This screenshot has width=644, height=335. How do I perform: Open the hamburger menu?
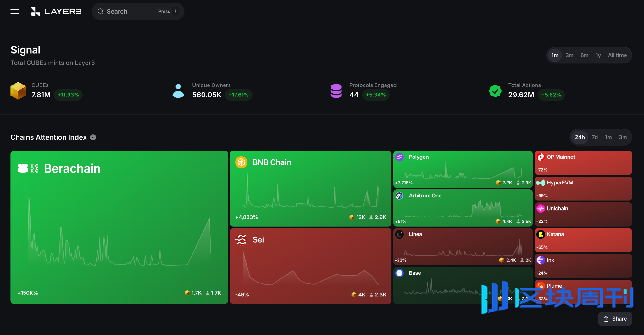click(x=15, y=11)
